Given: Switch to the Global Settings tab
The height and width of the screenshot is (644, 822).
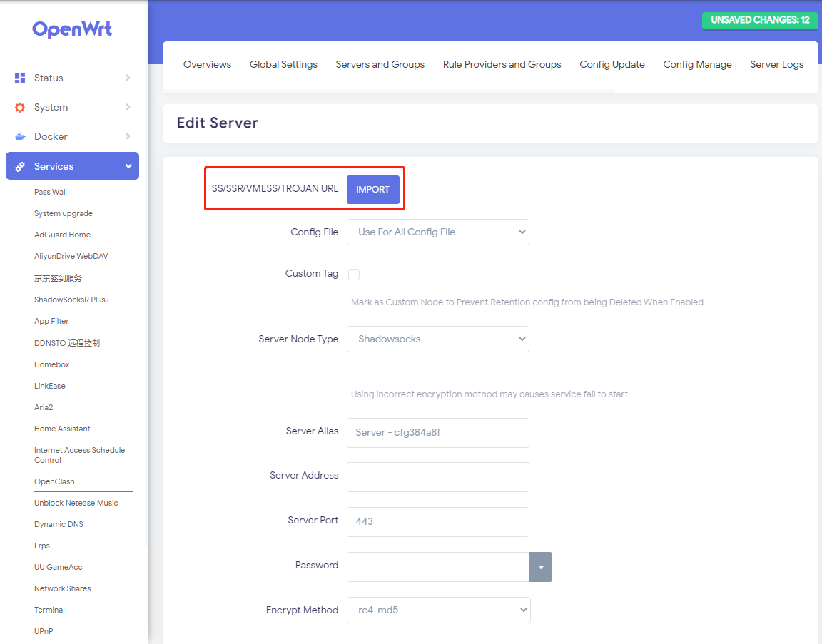Looking at the screenshot, I should [x=283, y=64].
